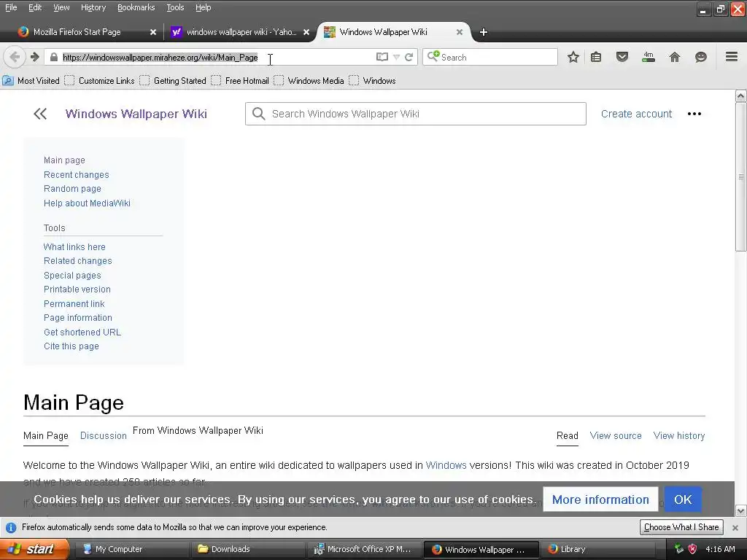Image resolution: width=747 pixels, height=560 pixels.
Task: Open Special pages link
Action: 72,275
